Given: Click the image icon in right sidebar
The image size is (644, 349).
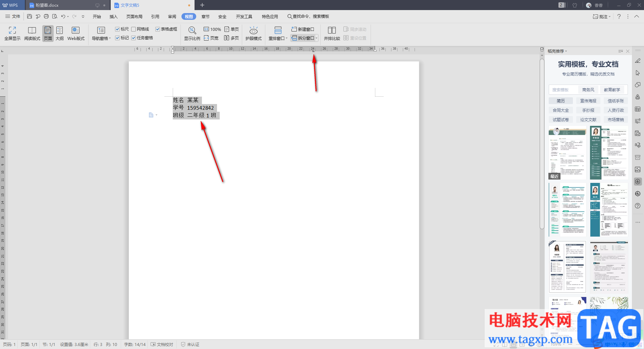Looking at the screenshot, I should tap(638, 169).
